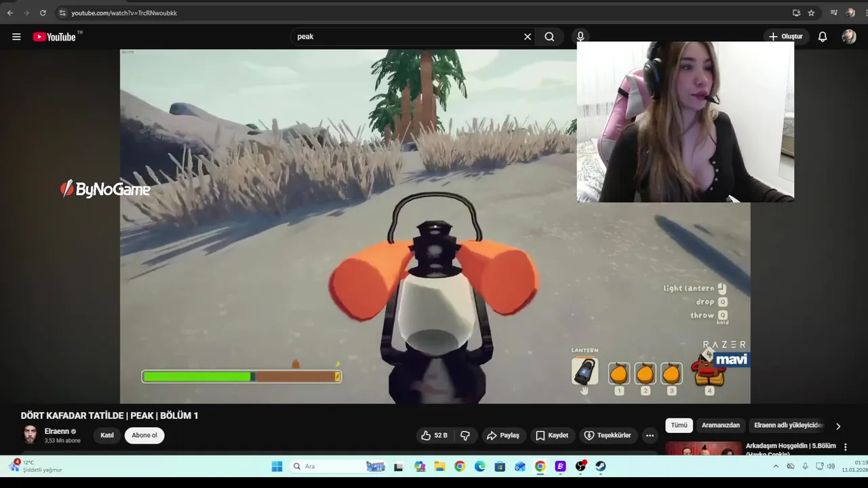Reload the YouTube page
This screenshot has width=868, height=488.
click(43, 13)
